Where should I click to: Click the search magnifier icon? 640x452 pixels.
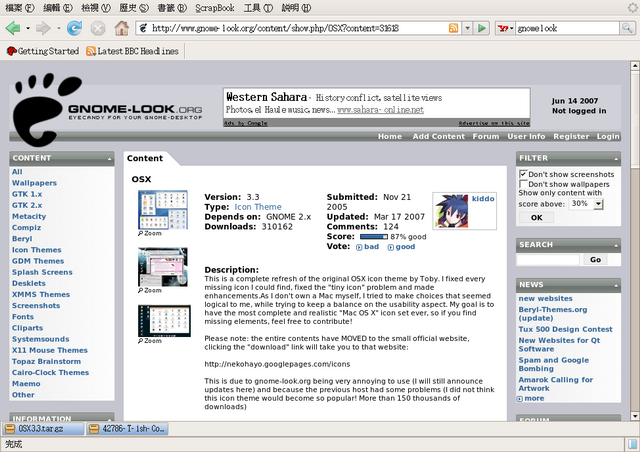627,28
